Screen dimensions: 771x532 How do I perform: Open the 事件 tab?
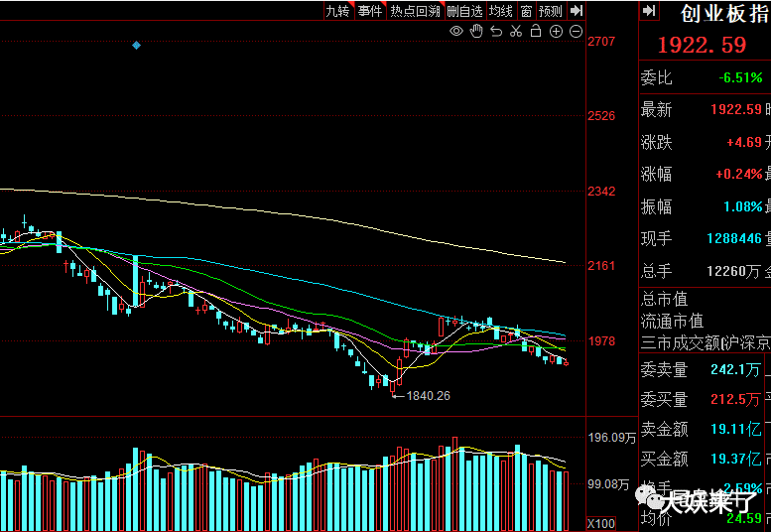click(x=370, y=11)
